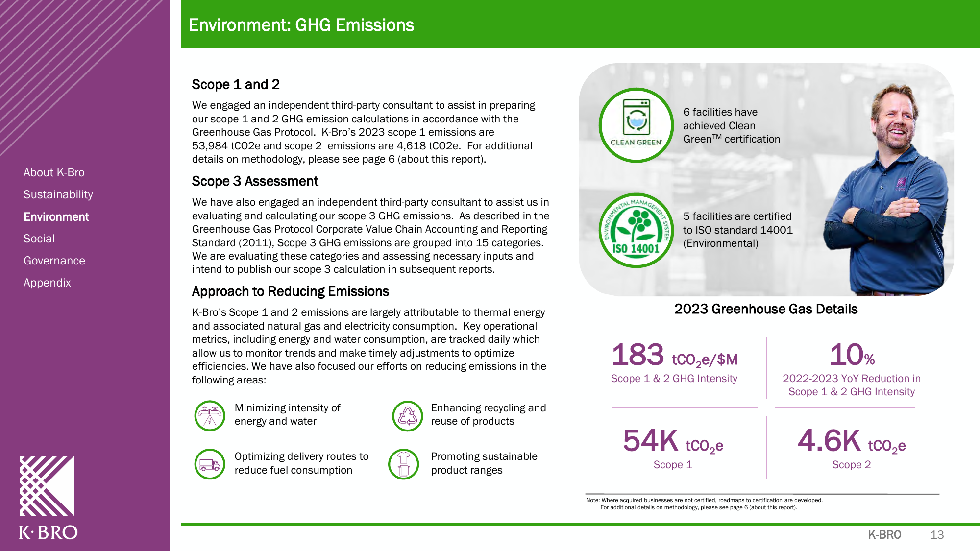Open the About K-Bro section
This screenshot has width=980, height=551.
[x=54, y=172]
